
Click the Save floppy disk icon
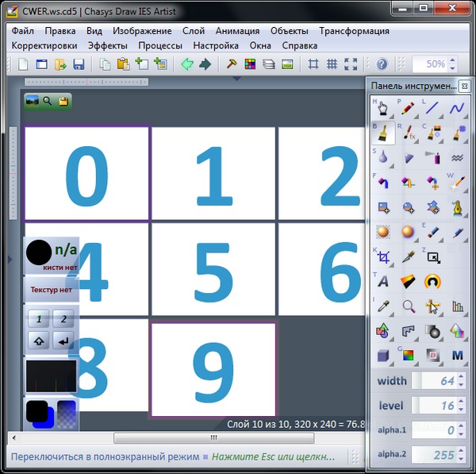(x=79, y=64)
